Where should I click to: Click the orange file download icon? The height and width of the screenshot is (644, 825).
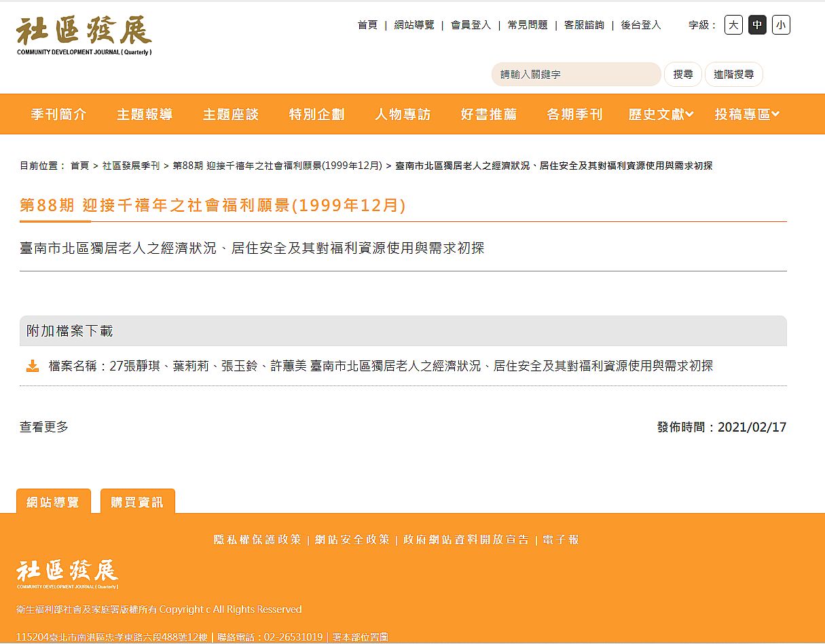(x=33, y=366)
